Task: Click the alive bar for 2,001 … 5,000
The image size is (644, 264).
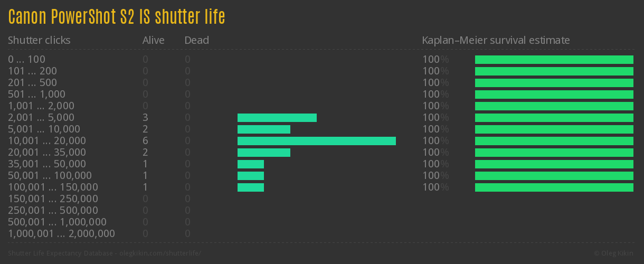Action: (277, 118)
